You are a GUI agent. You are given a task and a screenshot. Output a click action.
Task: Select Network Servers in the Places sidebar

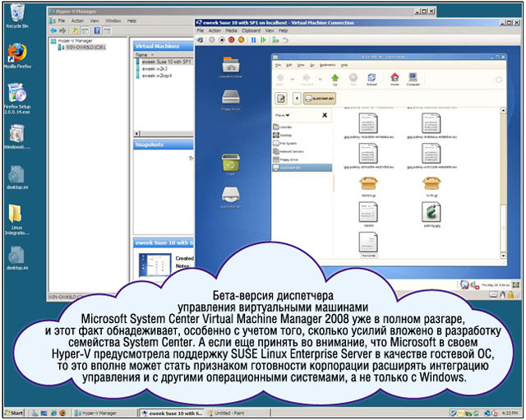pos(288,151)
